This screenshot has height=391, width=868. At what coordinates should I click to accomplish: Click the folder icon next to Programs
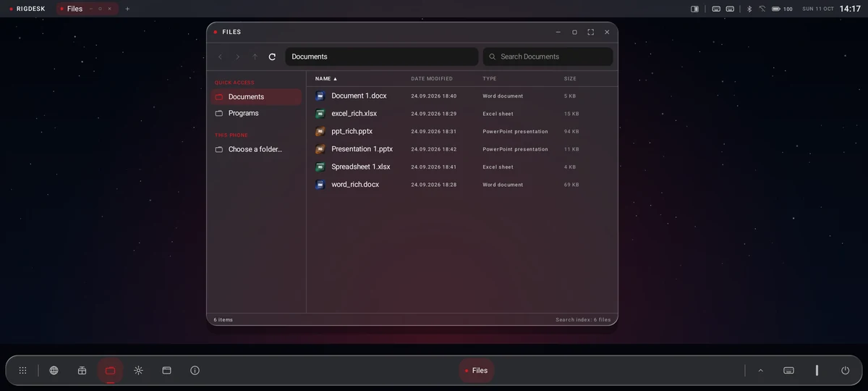219,113
